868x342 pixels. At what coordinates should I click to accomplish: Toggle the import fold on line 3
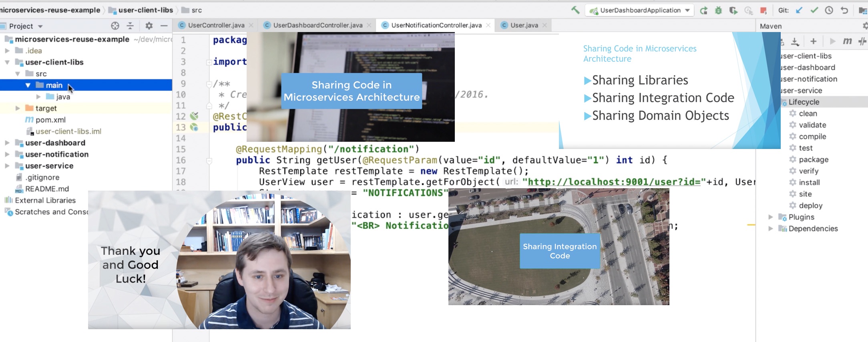209,62
